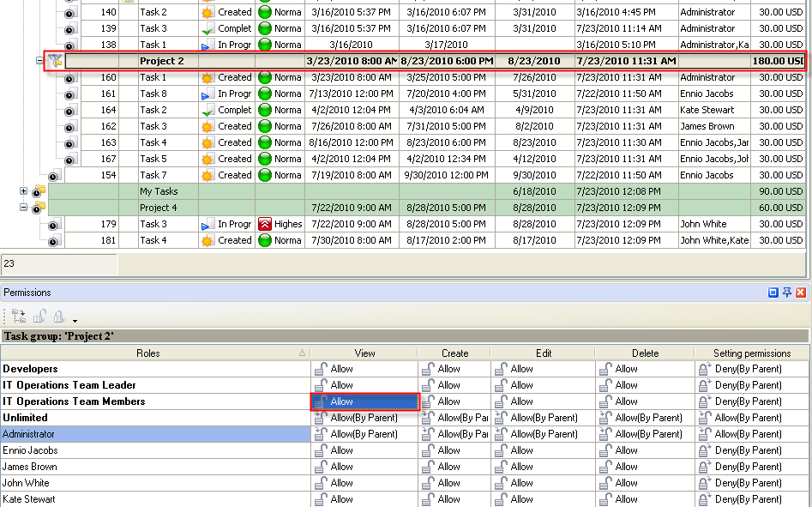812x507 pixels.
Task: Click the open padlock Allow toolbar icon
Action: 39,316
